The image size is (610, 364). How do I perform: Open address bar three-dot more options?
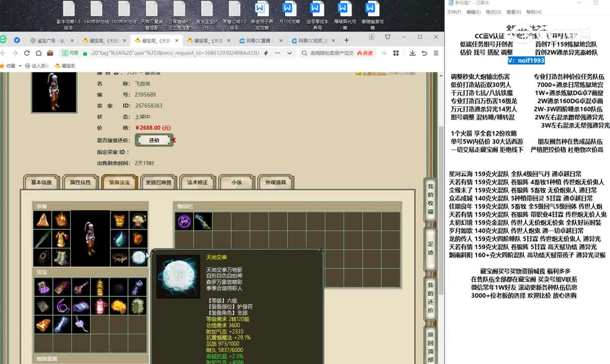click(277, 53)
